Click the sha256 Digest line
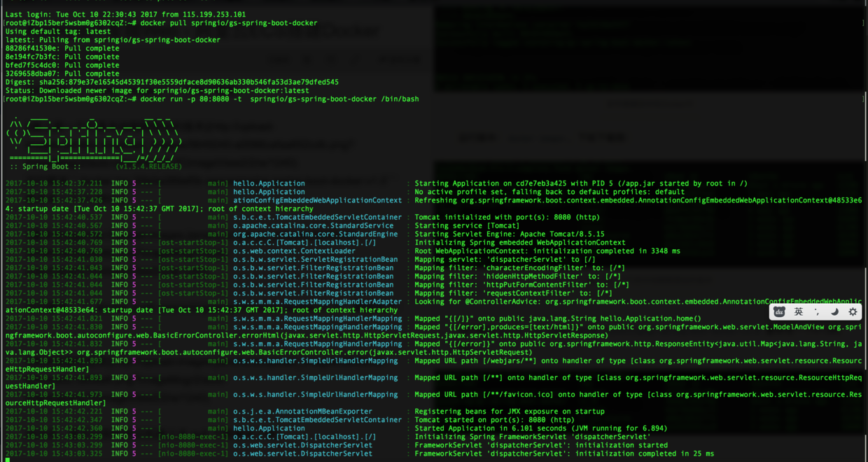This screenshot has height=462, width=868. click(x=171, y=82)
